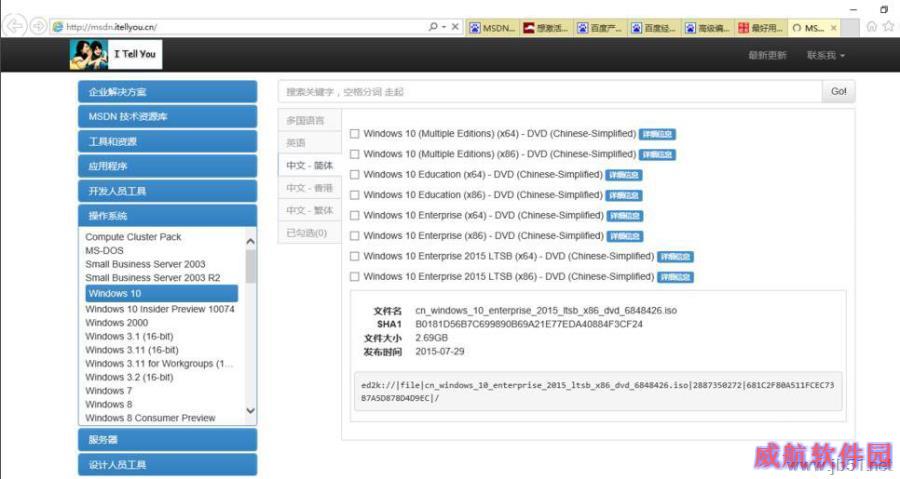Open 详细信息 for Education x86
The width and height of the screenshot is (900, 479).
[624, 196]
